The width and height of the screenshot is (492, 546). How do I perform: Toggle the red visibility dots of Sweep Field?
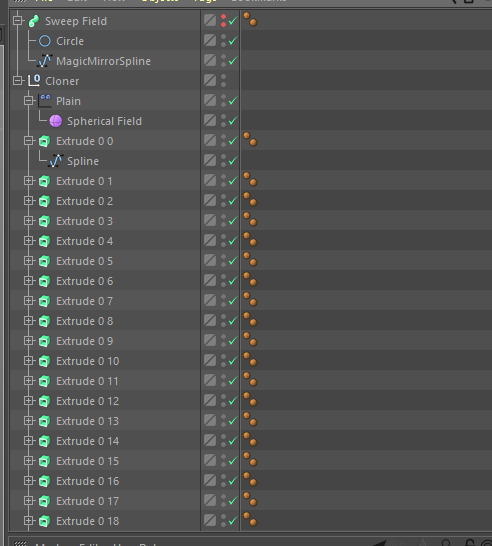224,21
